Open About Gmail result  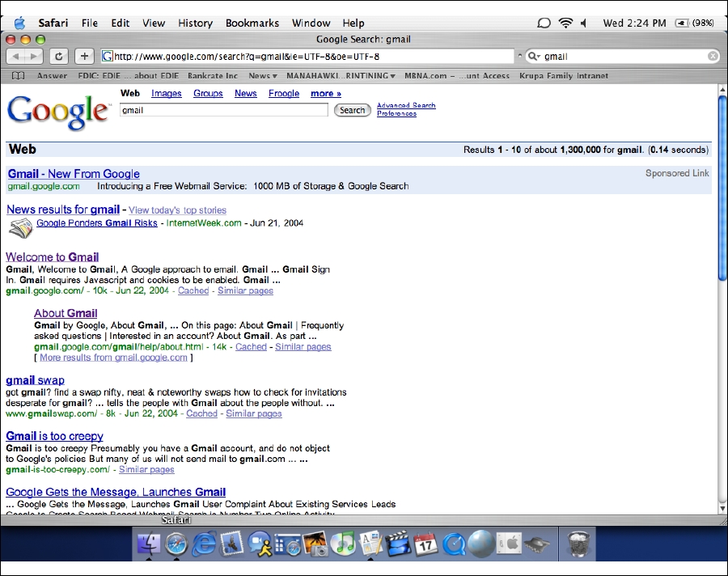point(66,313)
